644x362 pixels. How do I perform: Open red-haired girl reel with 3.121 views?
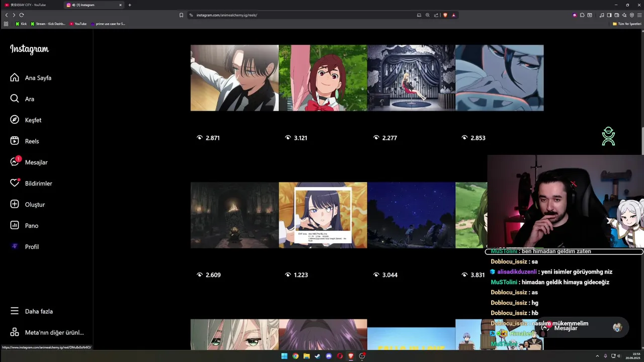323,78
